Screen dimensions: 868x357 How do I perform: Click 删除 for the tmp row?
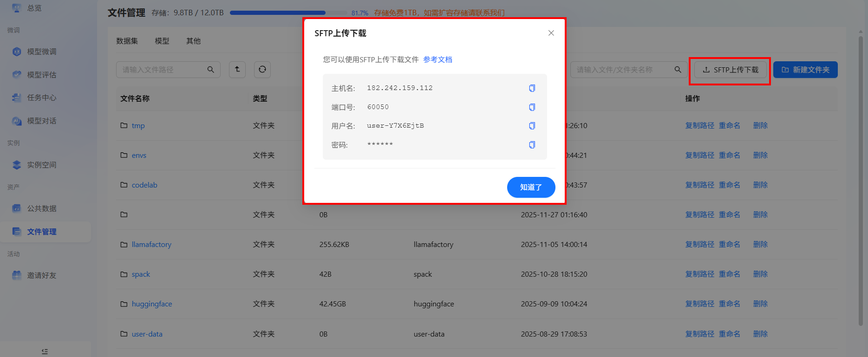point(760,125)
